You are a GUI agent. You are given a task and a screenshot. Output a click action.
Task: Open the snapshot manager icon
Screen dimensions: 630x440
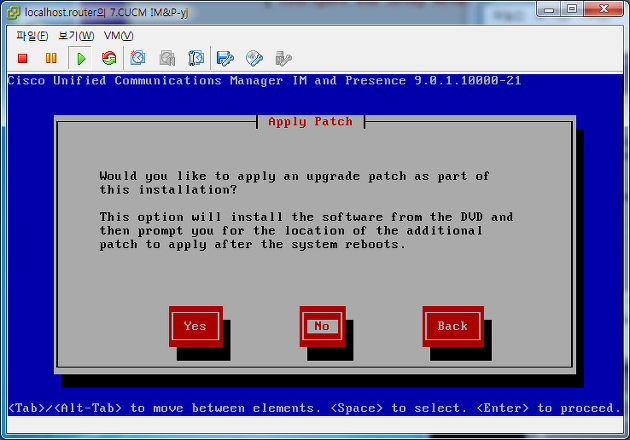tap(196, 59)
